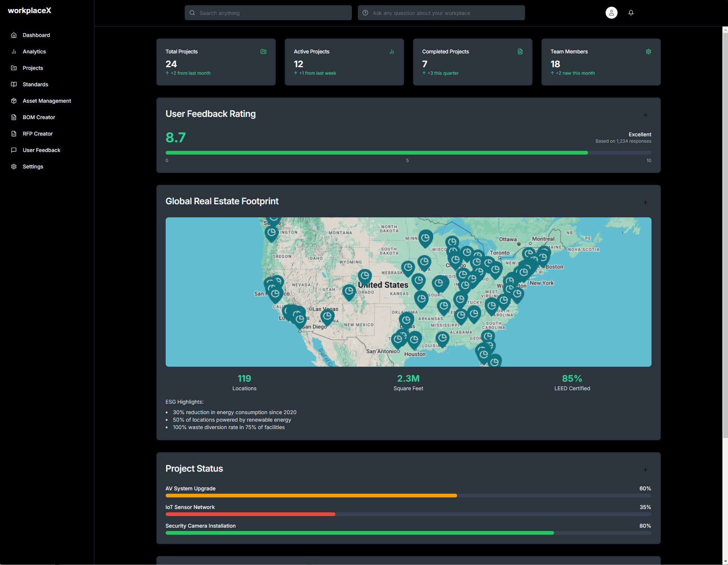Expand the Global Real Estate Footprint card
Screen dimensions: 728x565
tap(646, 202)
